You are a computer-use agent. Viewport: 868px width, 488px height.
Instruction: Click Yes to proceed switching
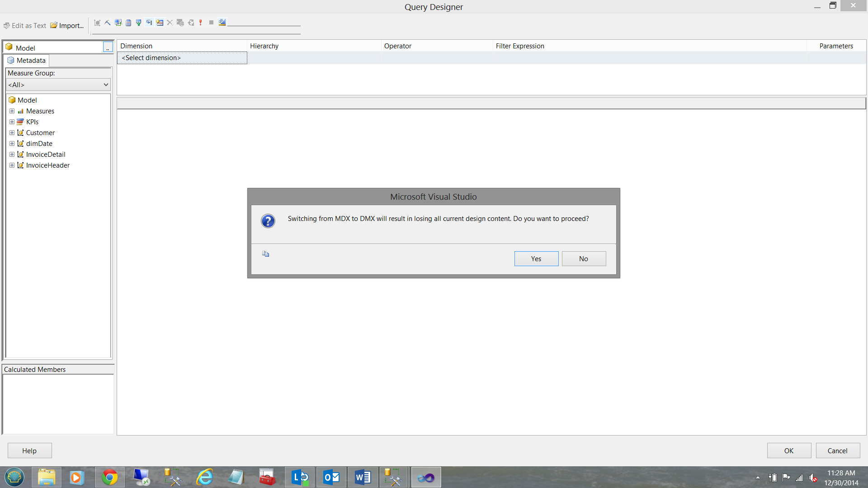pos(536,259)
